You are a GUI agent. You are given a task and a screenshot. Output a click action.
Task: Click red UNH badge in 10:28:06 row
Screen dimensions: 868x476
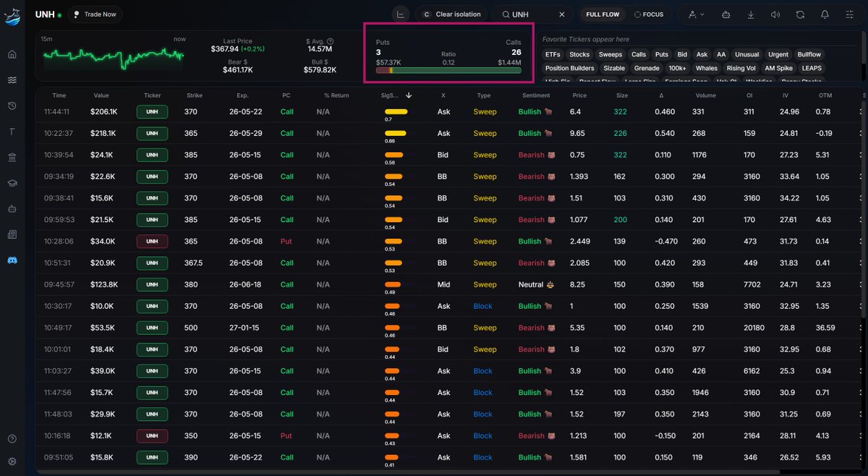click(152, 242)
